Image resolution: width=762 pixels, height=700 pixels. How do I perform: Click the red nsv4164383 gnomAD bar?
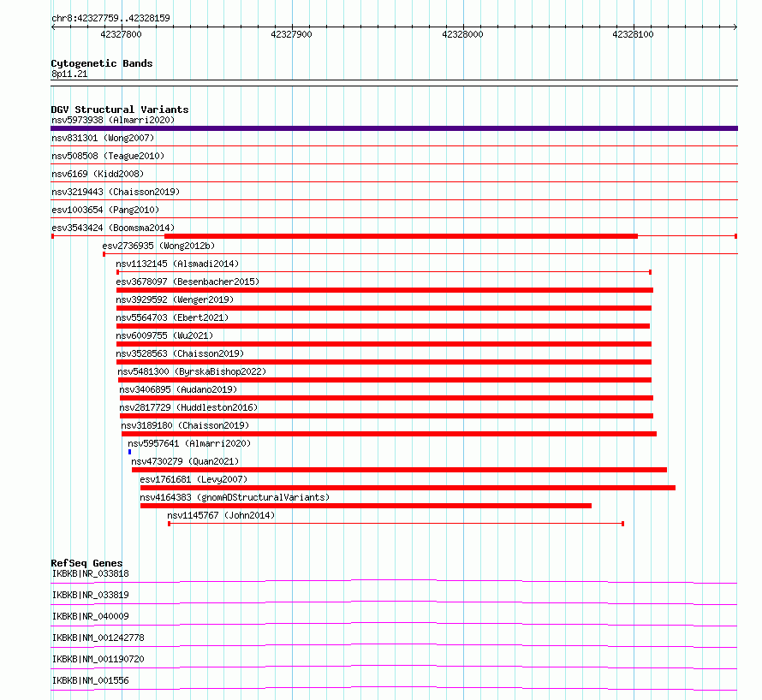pyautogui.click(x=366, y=506)
